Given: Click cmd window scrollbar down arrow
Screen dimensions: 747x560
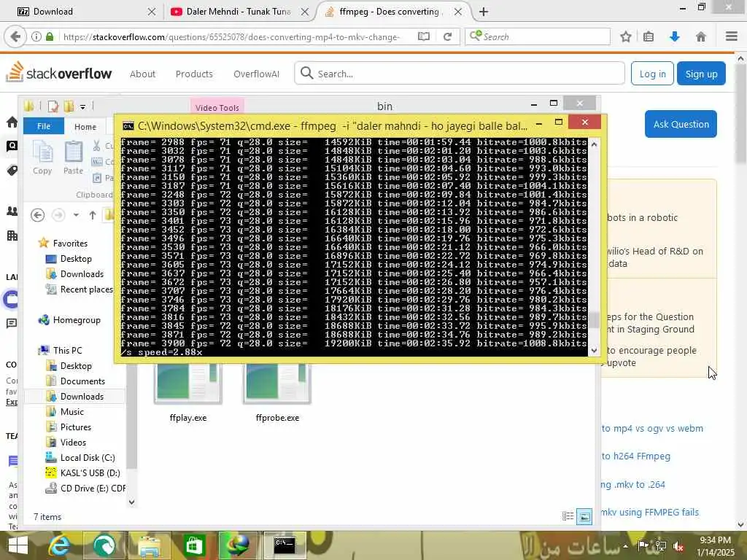Looking at the screenshot, I should pyautogui.click(x=594, y=351).
